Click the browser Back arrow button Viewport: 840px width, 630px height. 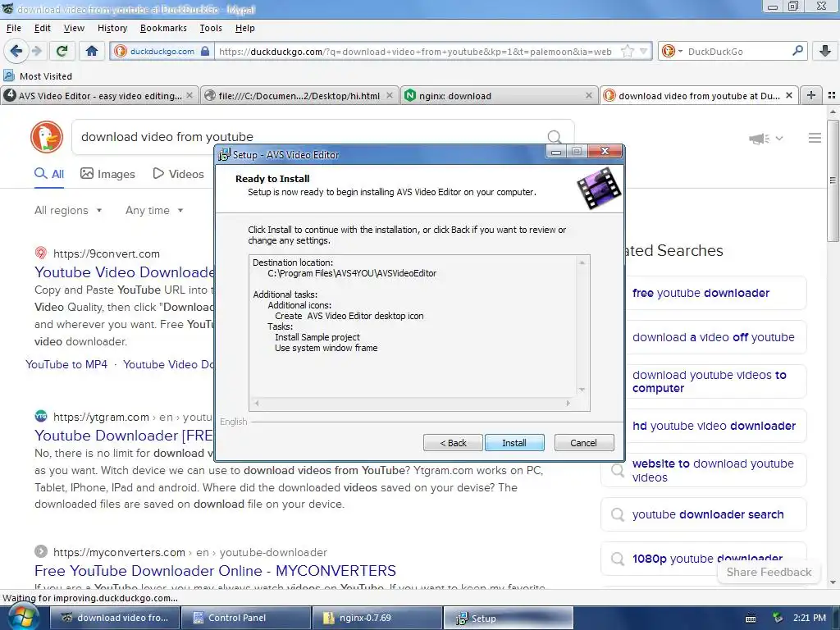(16, 51)
